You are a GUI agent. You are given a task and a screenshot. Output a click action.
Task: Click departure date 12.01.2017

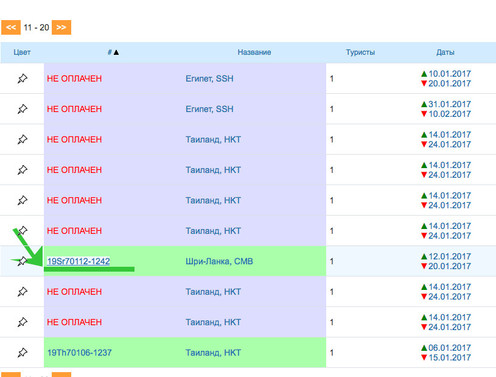449,256
